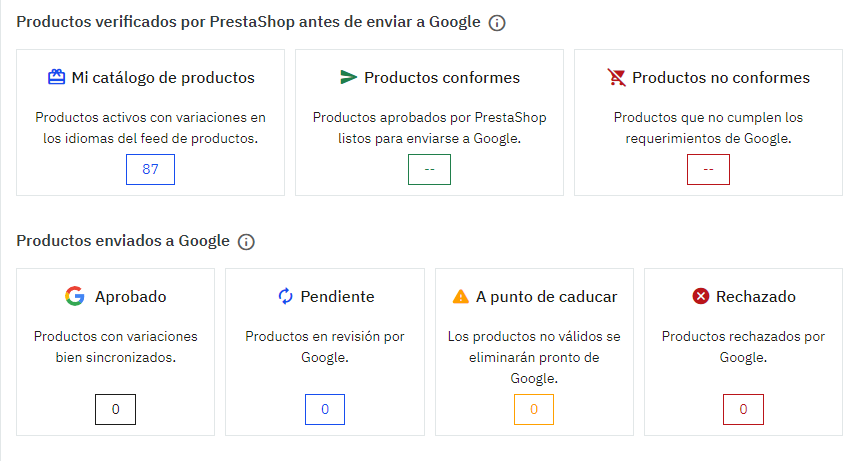Click the red count box under Productos no conformes
Screen dimensions: 845x461
708,169
